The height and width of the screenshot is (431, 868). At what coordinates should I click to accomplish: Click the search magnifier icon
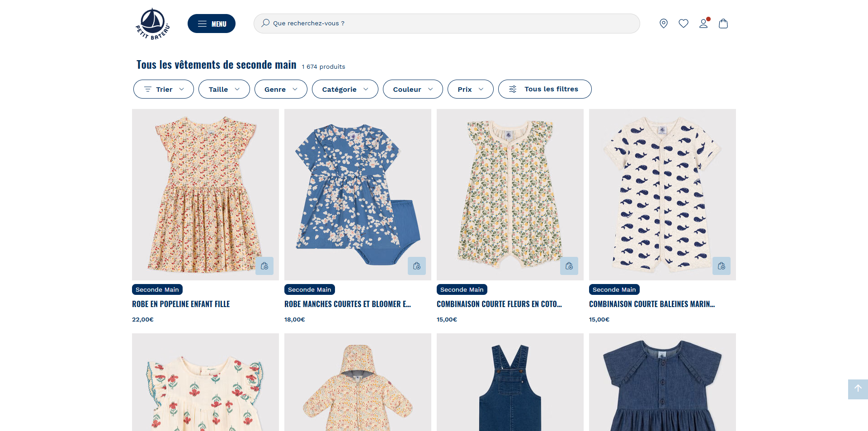pos(265,23)
